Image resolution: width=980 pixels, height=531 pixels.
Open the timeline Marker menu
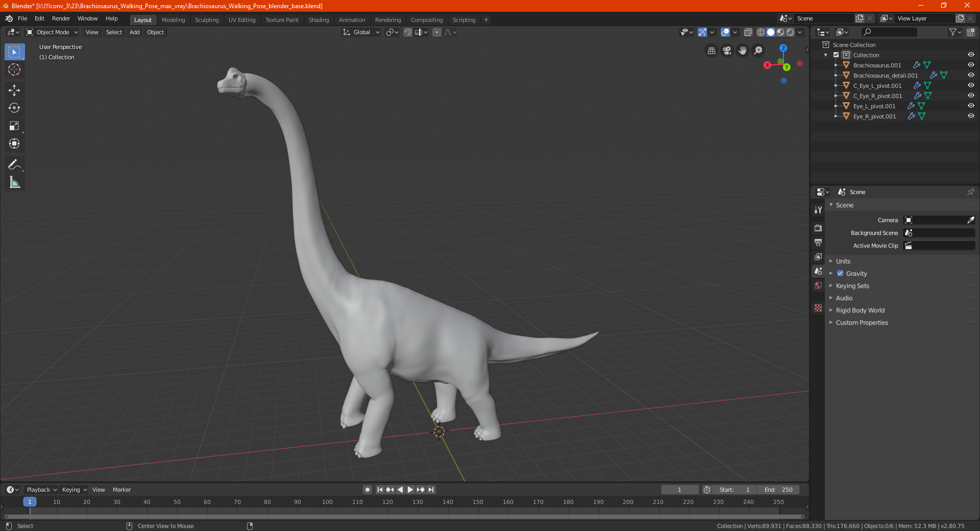(x=121, y=490)
